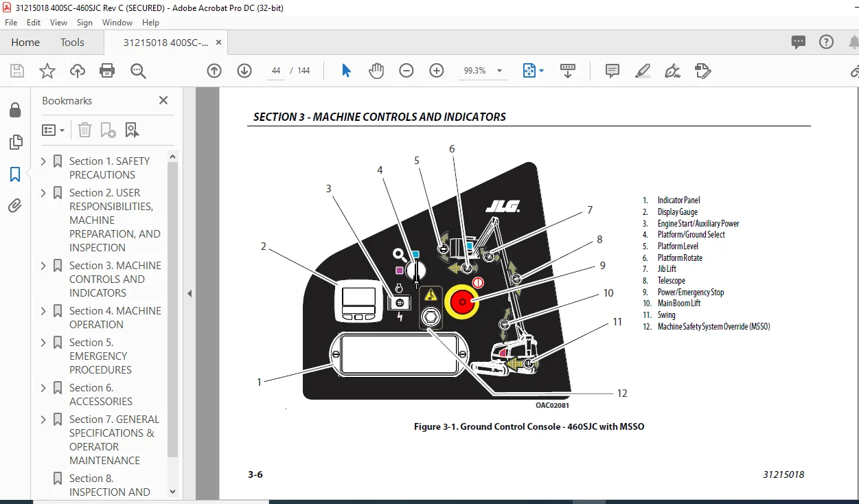Expand Section 4. MACHINE OPERATION bookmark
The image size is (859, 504).
click(x=43, y=311)
